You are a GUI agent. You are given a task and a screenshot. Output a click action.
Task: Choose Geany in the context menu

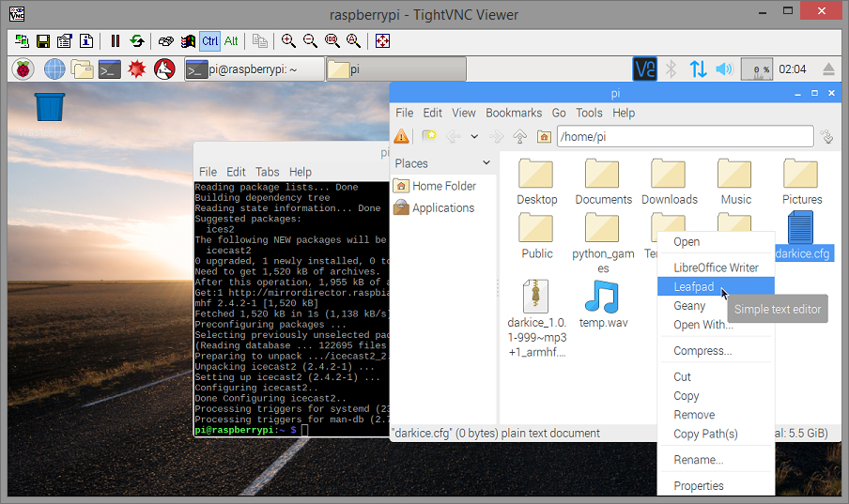716,306
